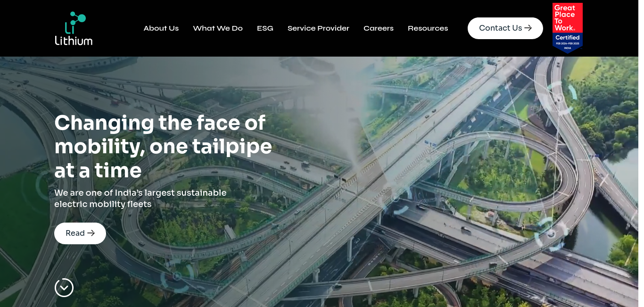Expand the Service Provider menu

click(x=318, y=28)
